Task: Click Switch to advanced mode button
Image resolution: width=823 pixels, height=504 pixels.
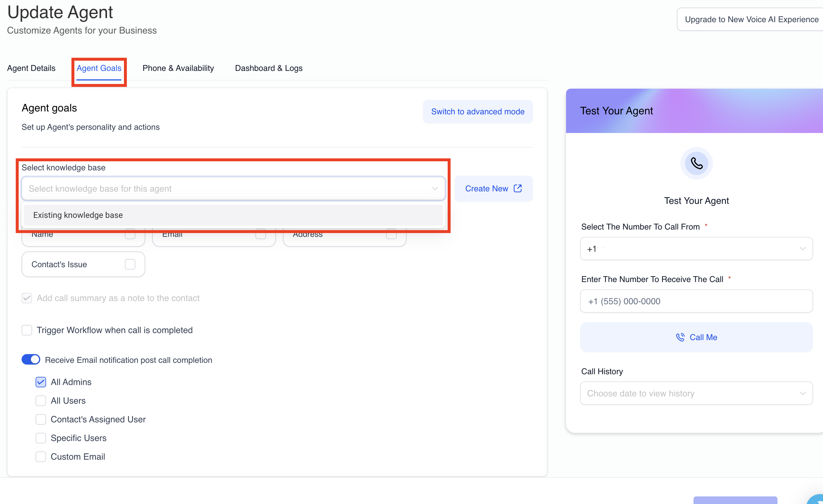Action: coord(478,111)
